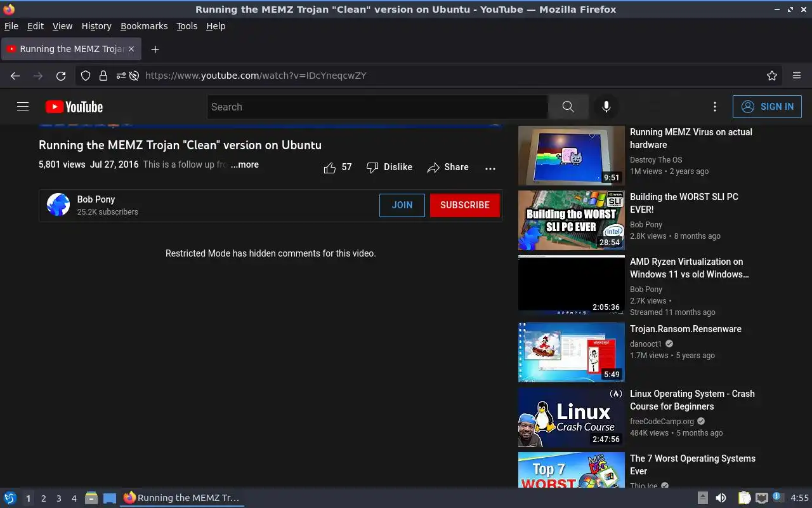
Task: Click the JOIN channel button
Action: pos(402,205)
